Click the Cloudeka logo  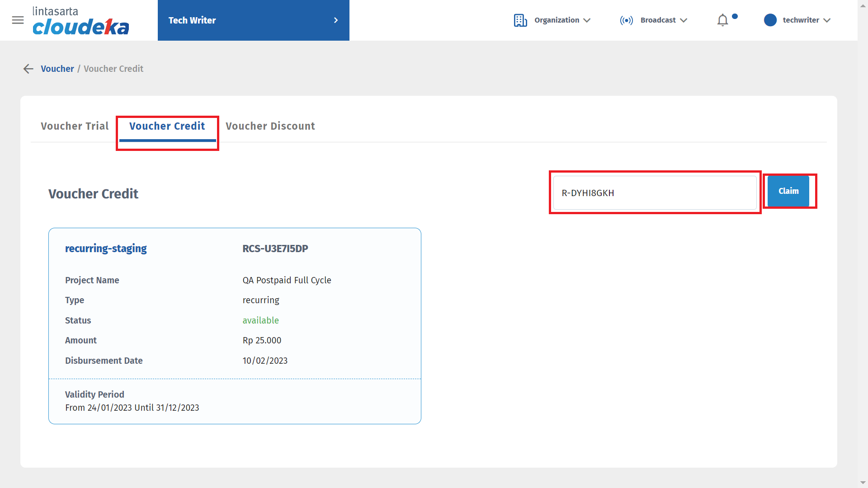click(80, 21)
